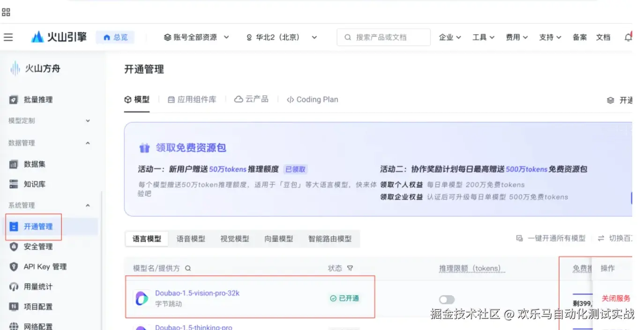
Task: Click the 火山引擎 logo
Action: point(59,37)
